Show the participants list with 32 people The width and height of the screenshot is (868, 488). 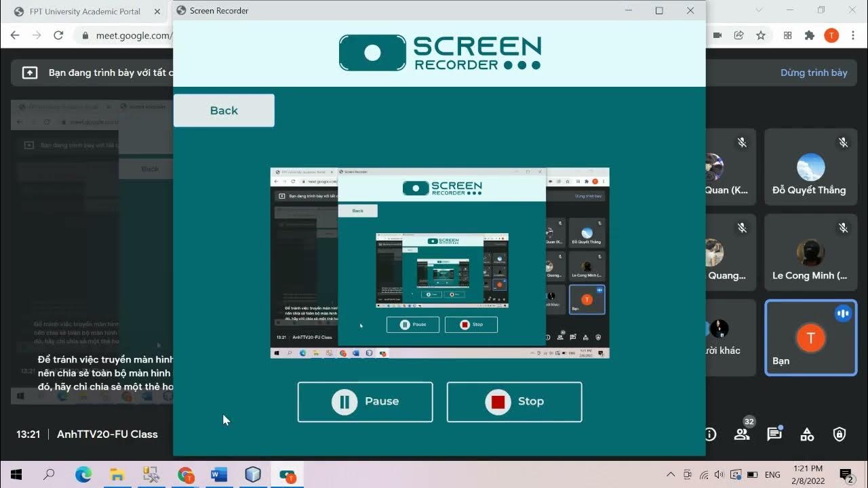click(x=742, y=434)
